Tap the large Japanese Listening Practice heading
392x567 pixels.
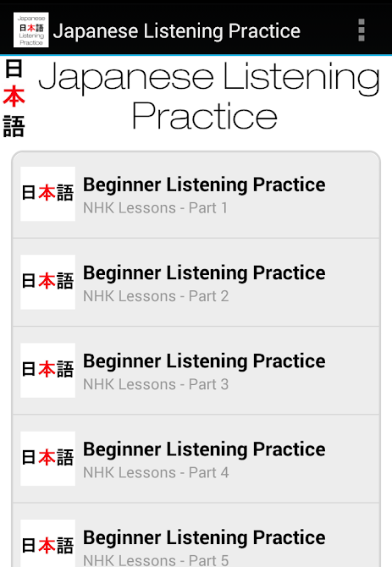click(x=209, y=96)
